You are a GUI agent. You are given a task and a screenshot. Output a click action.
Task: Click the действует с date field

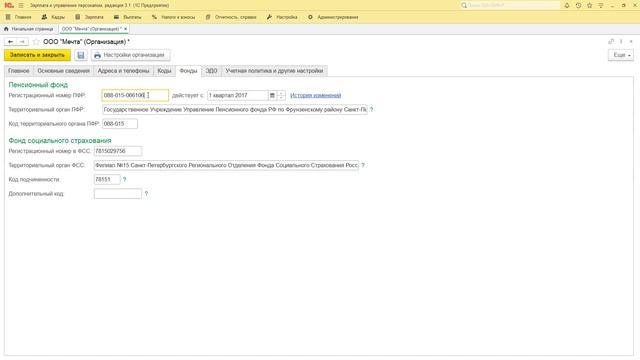(238, 95)
